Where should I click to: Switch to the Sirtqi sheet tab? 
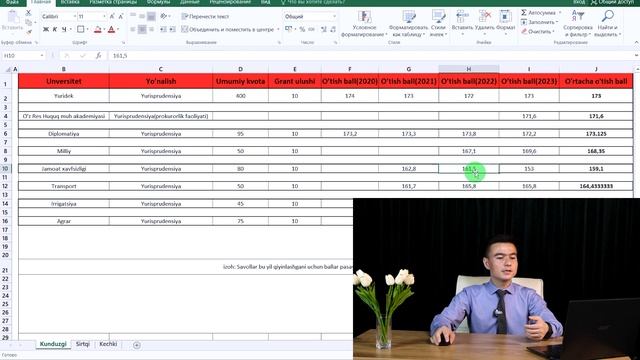tap(82, 344)
